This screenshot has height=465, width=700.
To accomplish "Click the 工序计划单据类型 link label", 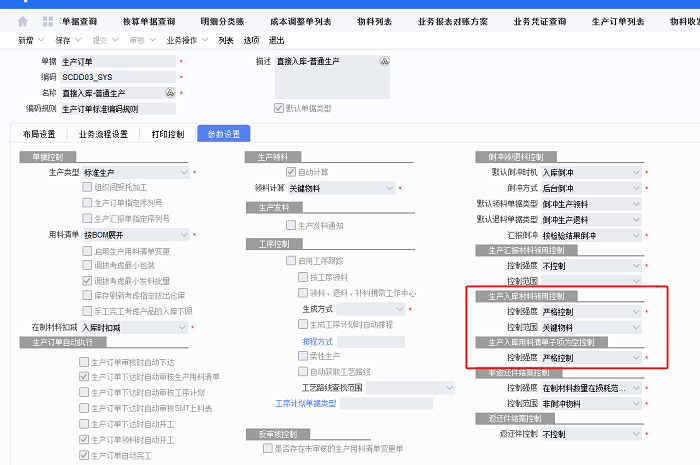I will pyautogui.click(x=306, y=403).
